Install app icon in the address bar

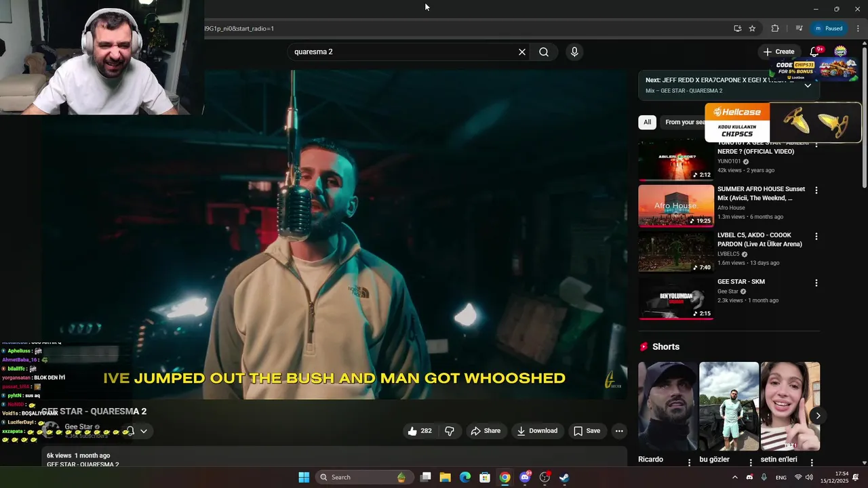(737, 28)
